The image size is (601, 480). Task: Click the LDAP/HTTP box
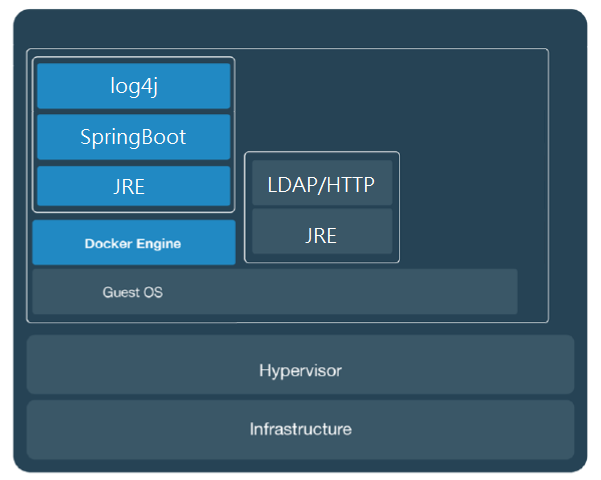pyautogui.click(x=322, y=183)
